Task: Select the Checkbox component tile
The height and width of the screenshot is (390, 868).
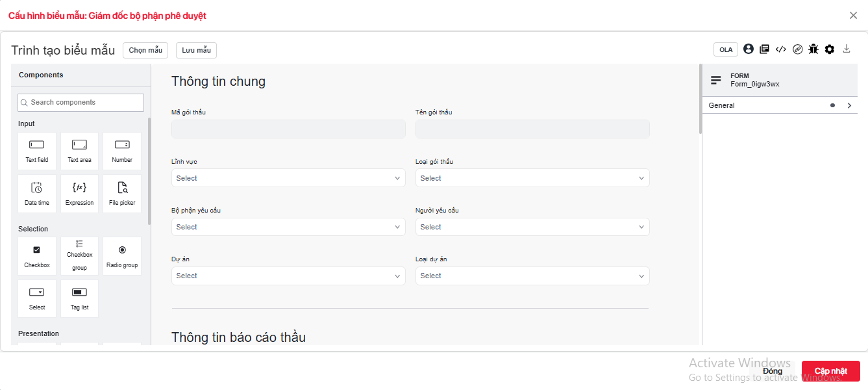Action: click(x=37, y=256)
